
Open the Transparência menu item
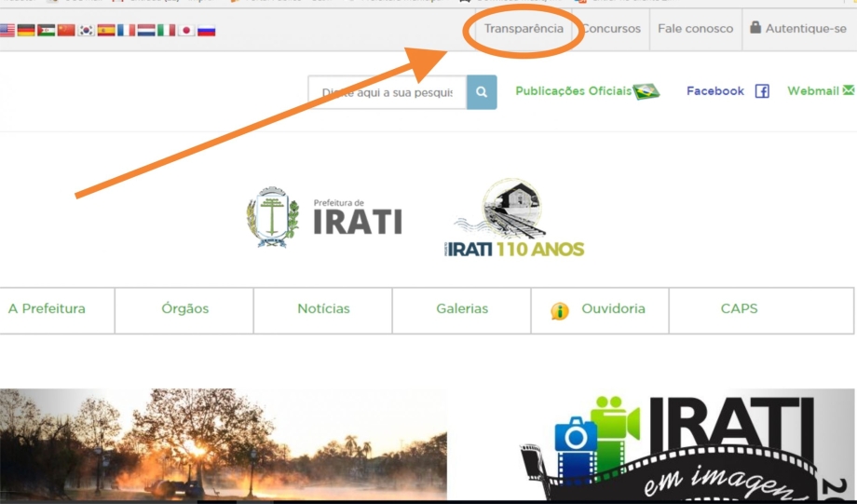tap(524, 29)
